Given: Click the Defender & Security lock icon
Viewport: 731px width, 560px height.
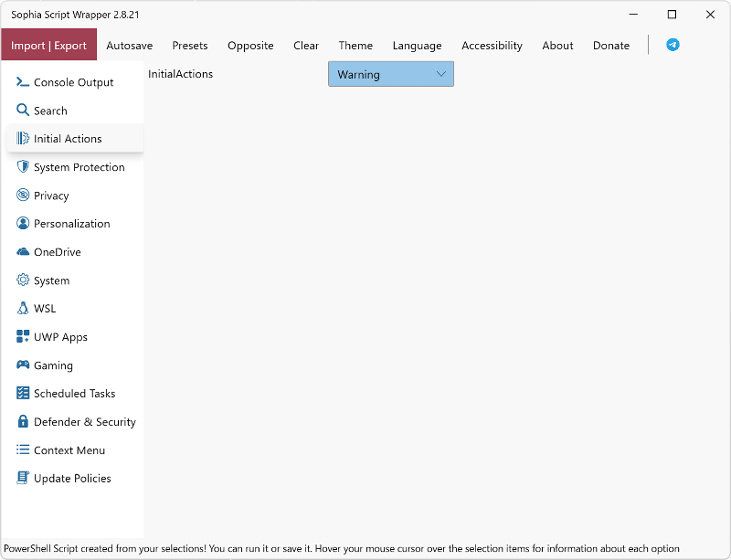Looking at the screenshot, I should pyautogui.click(x=23, y=422).
